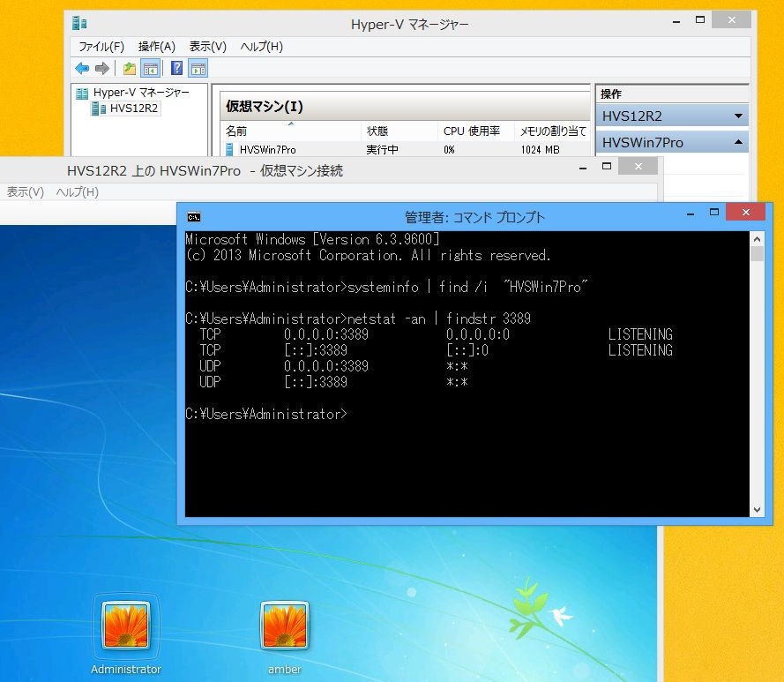Click the Up folder toolbar icon

pos(130,68)
